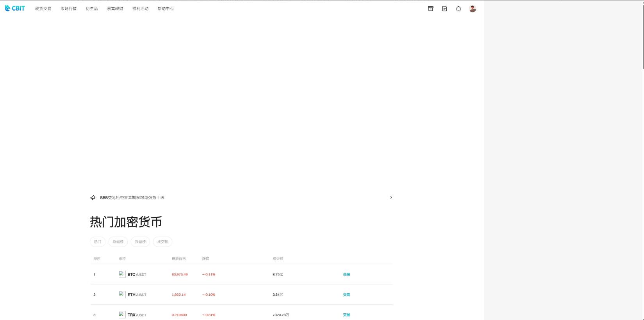Click the megaphone announcement icon
Viewport: 644px width, 320px height.
[x=93, y=198]
